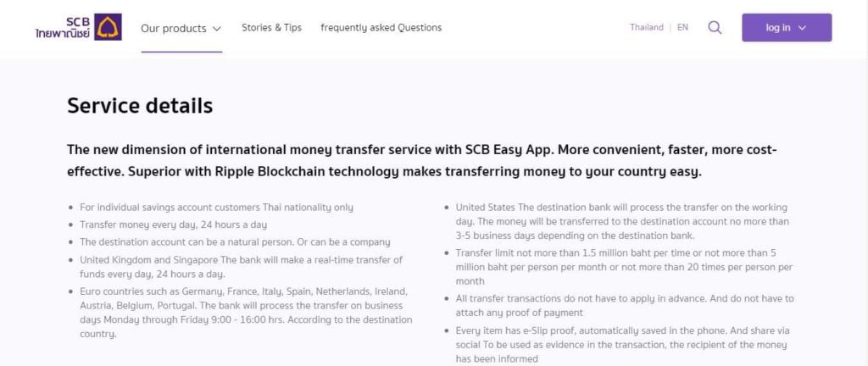
Task: Switch language to EN
Action: tap(682, 27)
